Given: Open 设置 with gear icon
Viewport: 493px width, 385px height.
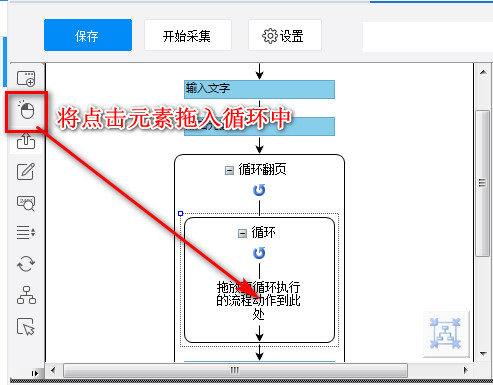Looking at the screenshot, I should click(285, 35).
